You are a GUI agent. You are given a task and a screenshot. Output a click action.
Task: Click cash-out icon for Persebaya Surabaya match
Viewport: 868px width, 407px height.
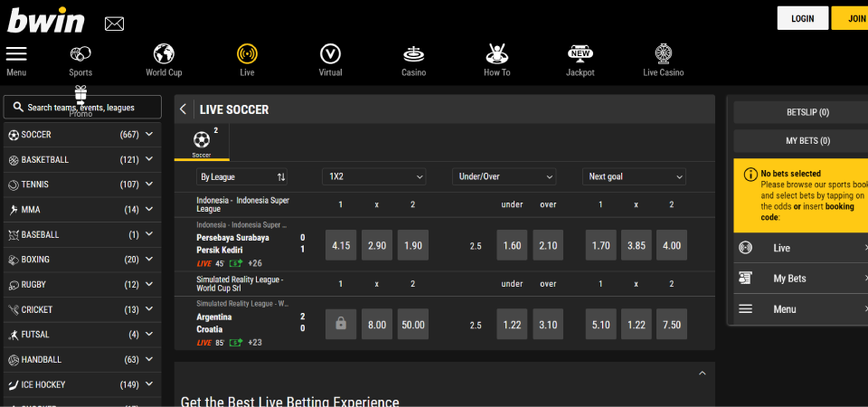[x=236, y=263]
